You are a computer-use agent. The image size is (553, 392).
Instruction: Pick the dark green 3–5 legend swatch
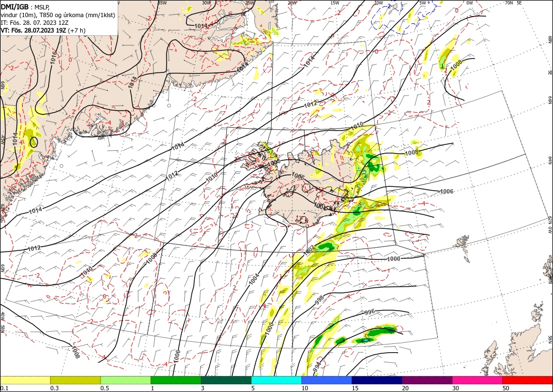pos(226,380)
